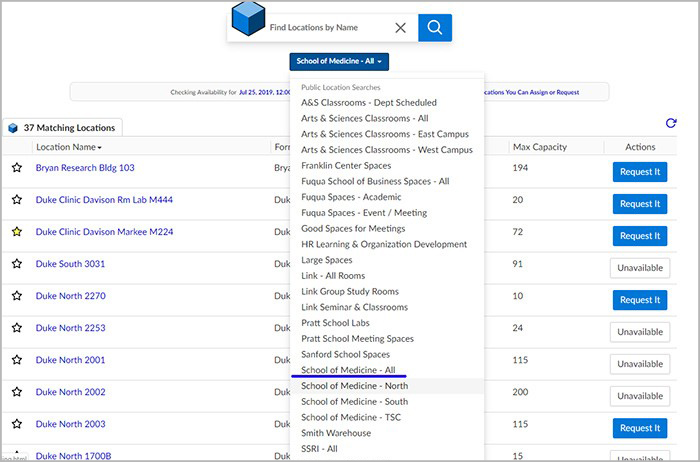Click the blue magnifier search button
Viewport: 700px width, 462px height.
tap(435, 28)
